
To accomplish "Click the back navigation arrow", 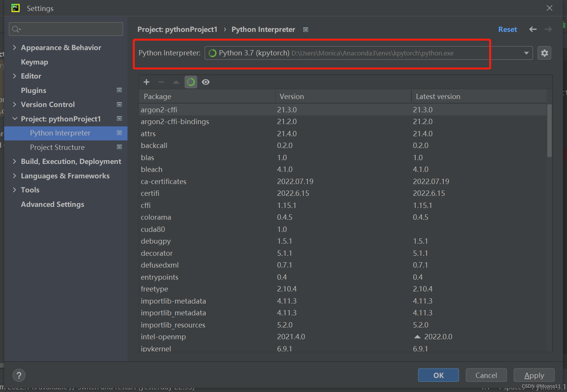I will 533,29.
